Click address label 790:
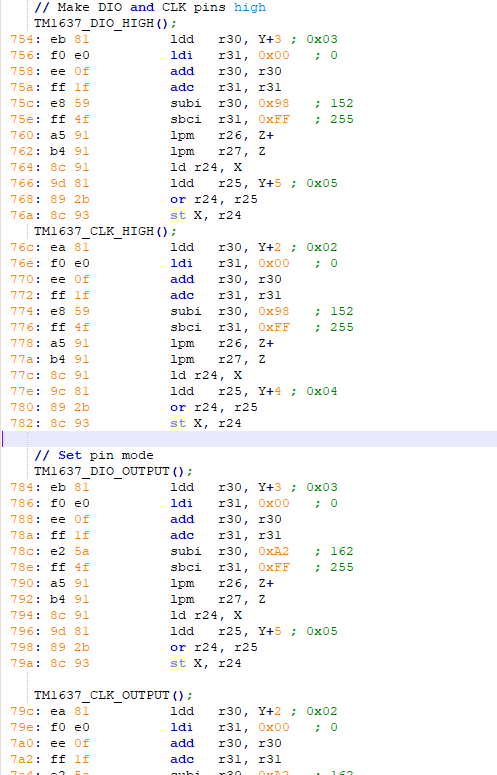 click(26, 583)
